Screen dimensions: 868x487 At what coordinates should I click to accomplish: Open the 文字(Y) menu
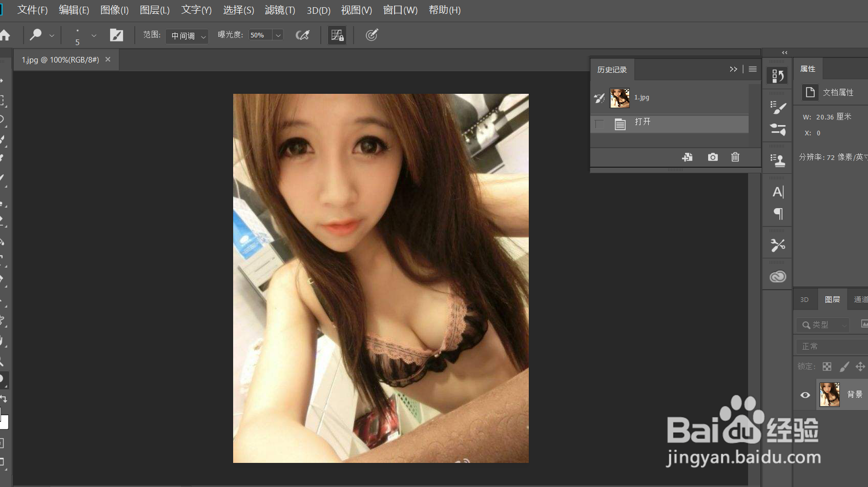pyautogui.click(x=196, y=10)
